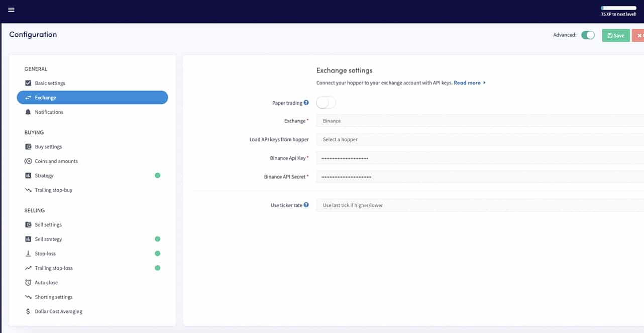Click the Dollar Cost Averaging dollar icon
The image size is (644, 333).
tap(28, 311)
